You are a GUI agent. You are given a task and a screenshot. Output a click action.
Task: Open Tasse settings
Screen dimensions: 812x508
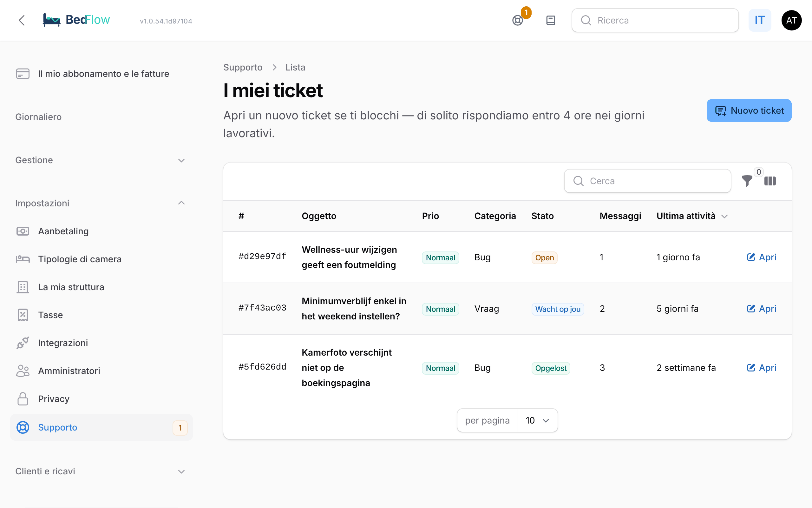tap(101, 315)
